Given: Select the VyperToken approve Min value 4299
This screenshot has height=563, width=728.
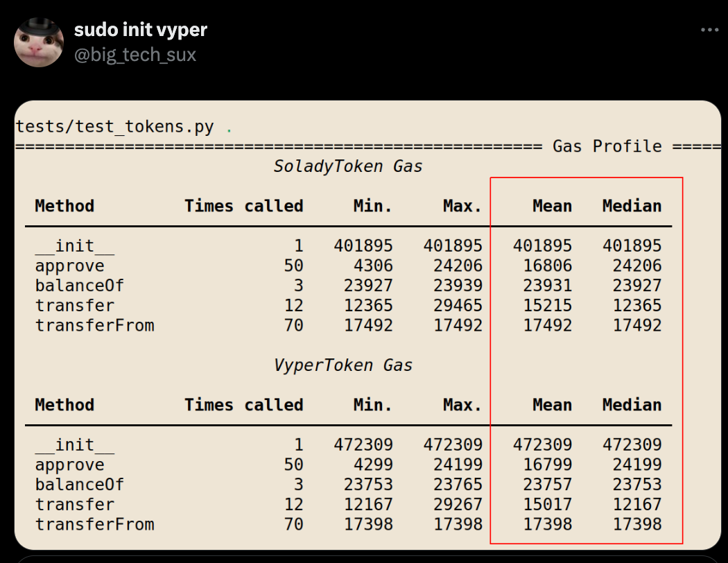Looking at the screenshot, I should coord(373,465).
